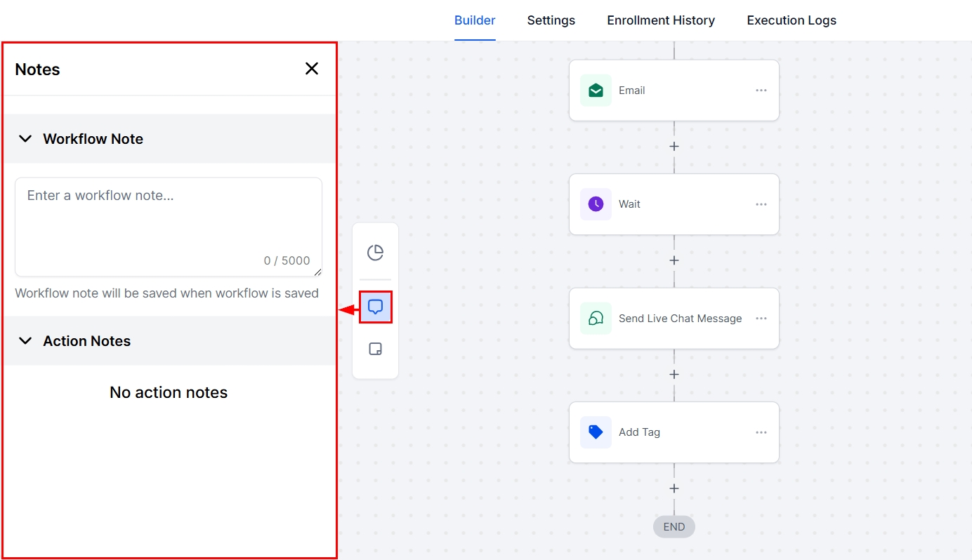
Task: Open the Wait action three-dot menu
Action: pyautogui.click(x=761, y=204)
